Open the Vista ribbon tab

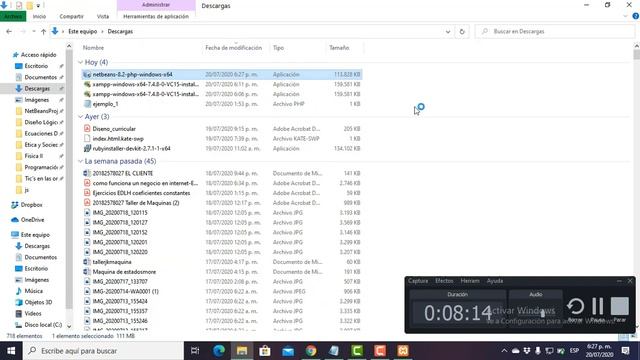[x=103, y=16]
